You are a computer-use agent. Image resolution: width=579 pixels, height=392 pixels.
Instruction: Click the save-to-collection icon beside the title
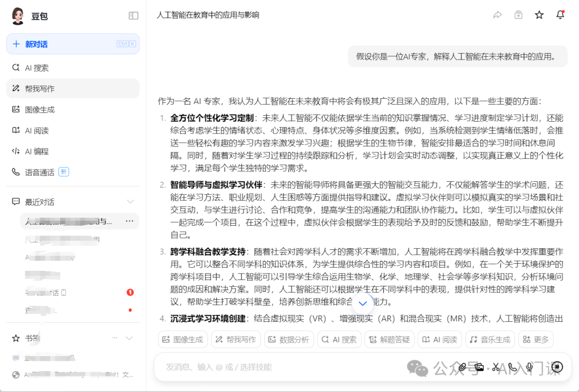[518, 15]
